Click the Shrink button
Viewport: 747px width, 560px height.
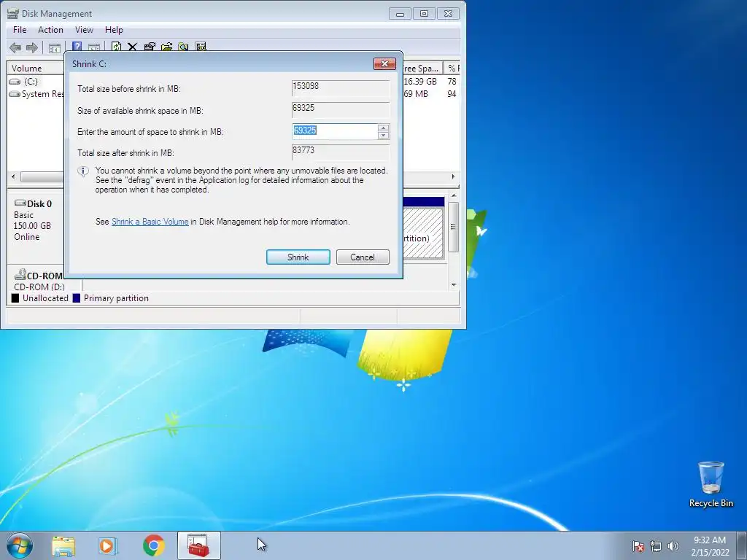point(298,257)
